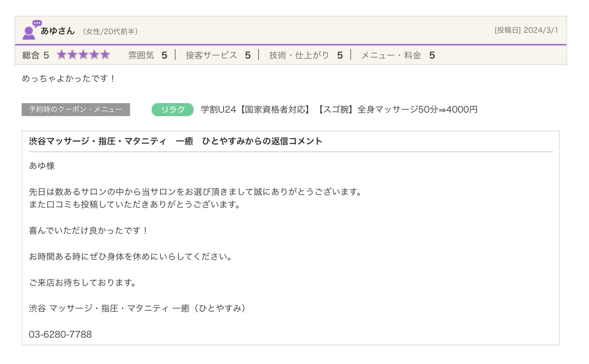Open the 学割U24 全身マッサージ50分 coupon
589x364 pixels.
[339, 109]
